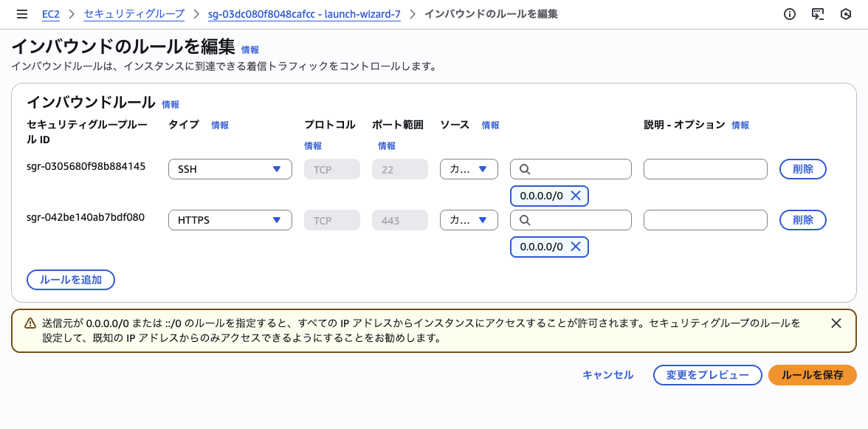Open the hamburger navigation menu
Viewport: 868px width, 429px height.
pyautogui.click(x=22, y=14)
